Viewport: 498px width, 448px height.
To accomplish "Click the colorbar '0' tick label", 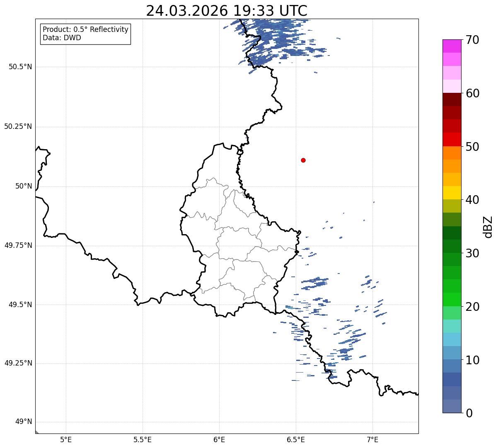I will tap(469, 413).
